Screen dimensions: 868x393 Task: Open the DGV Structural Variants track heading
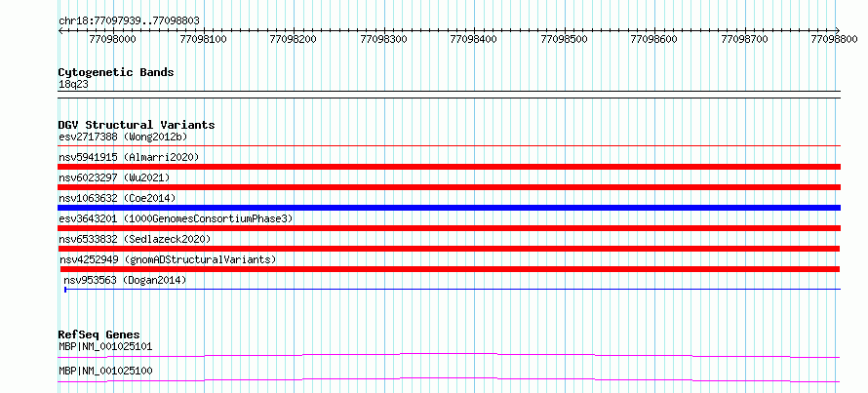click(x=137, y=125)
